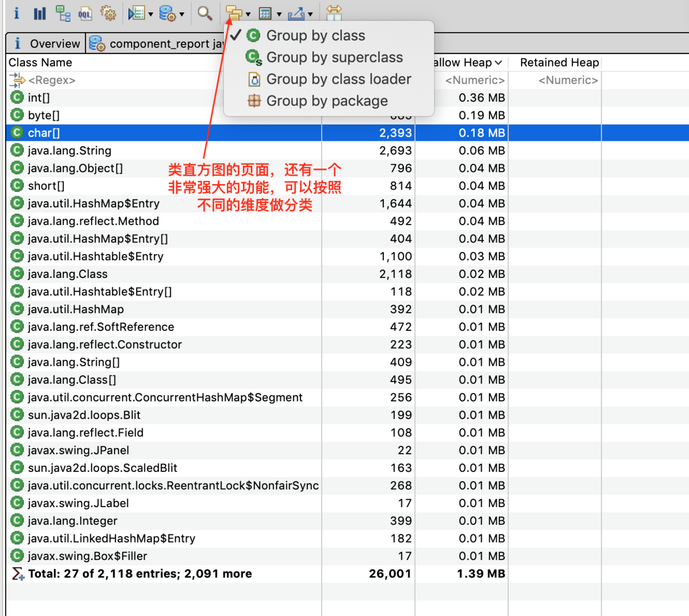Click the class icon beside int[]
This screenshot has height=616, width=689.
pos(17,98)
